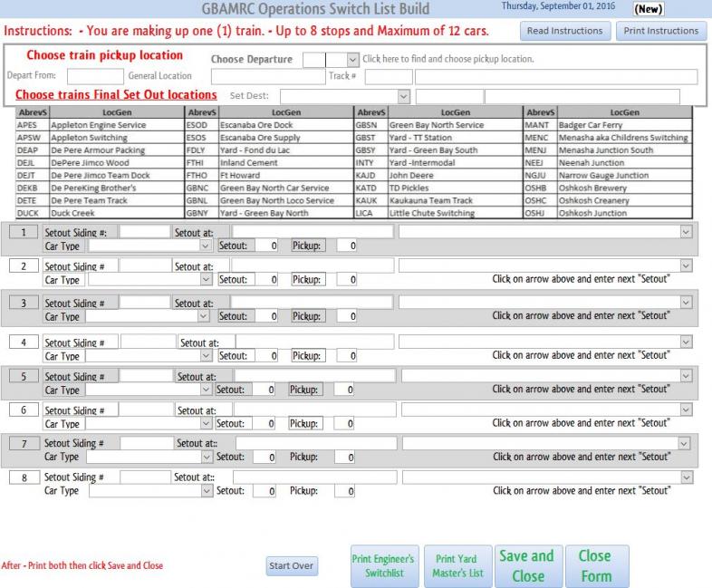
Task: Open the Choose Departure dropdown
Action: [x=352, y=60]
